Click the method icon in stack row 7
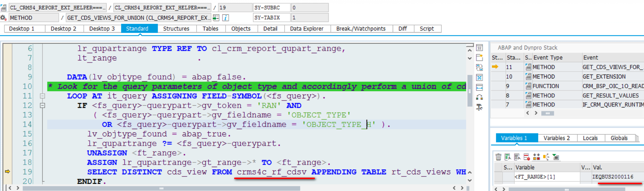 pyautogui.click(x=528, y=105)
